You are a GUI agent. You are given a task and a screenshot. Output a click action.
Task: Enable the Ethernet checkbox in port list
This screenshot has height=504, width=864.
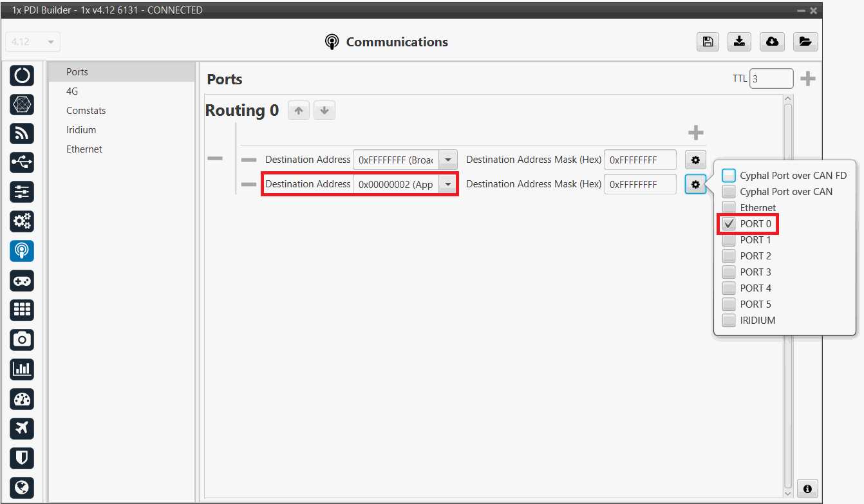tap(729, 208)
